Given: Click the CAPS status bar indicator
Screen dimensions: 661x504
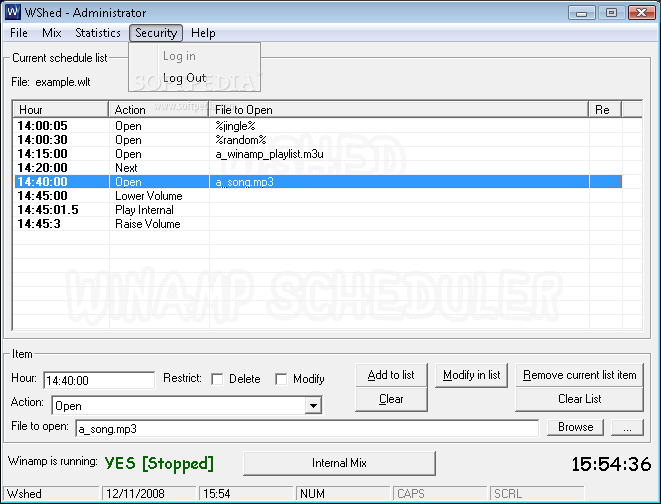Looking at the screenshot, I should (x=440, y=493).
